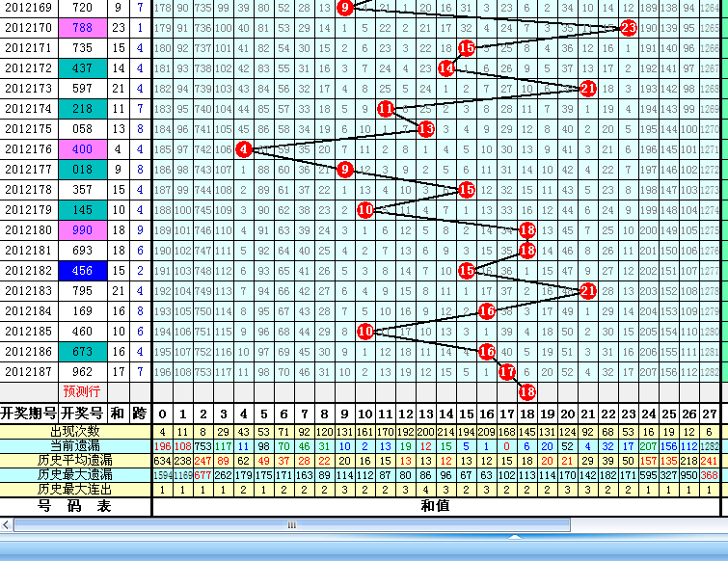Click red marker 11 in row 2012174
Screen dimensions: 728x561
click(x=386, y=109)
